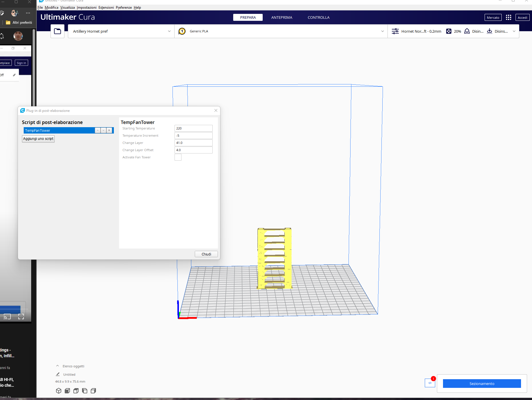Collapse the Elenco oggetti object list

point(58,366)
